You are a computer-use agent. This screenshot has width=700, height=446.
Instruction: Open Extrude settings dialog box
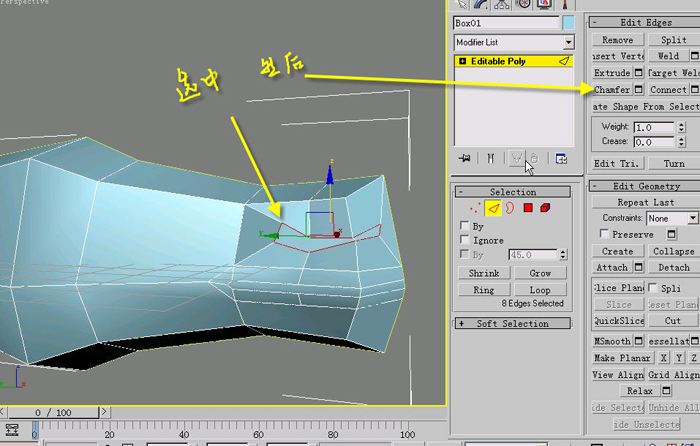click(639, 72)
